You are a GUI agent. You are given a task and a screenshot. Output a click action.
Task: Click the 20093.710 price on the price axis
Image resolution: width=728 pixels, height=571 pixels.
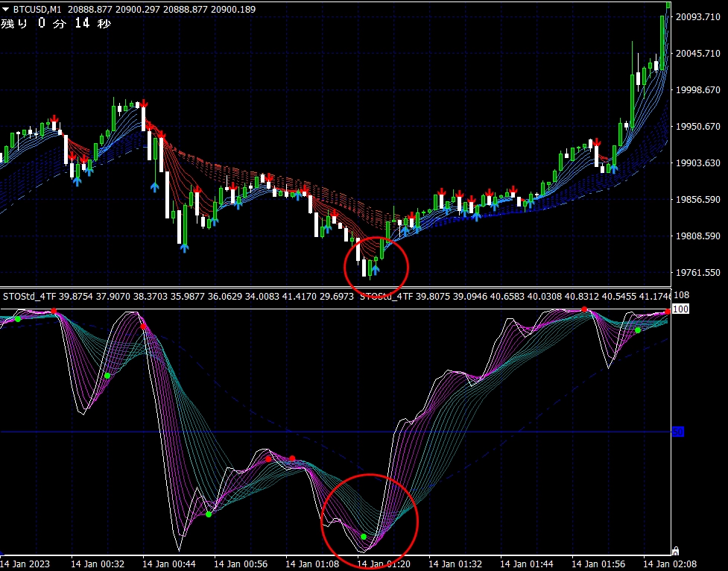coord(698,17)
